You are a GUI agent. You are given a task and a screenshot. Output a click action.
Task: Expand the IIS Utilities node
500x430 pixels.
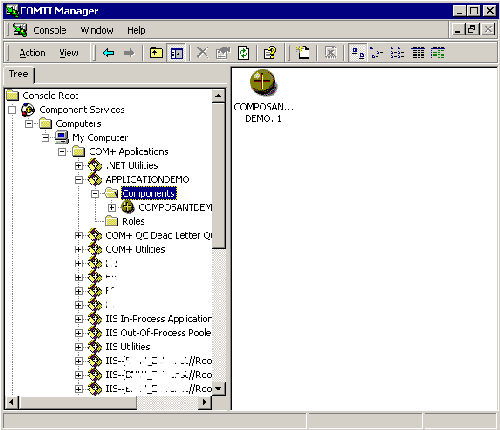pos(79,347)
